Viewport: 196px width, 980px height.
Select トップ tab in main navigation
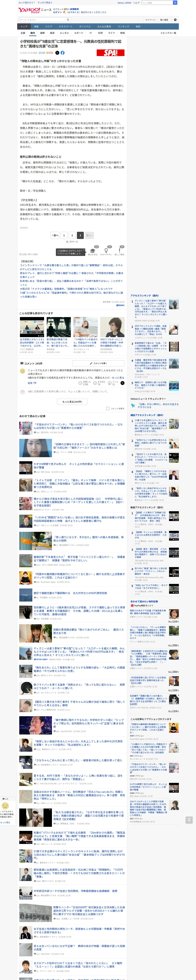[x=24, y=27]
